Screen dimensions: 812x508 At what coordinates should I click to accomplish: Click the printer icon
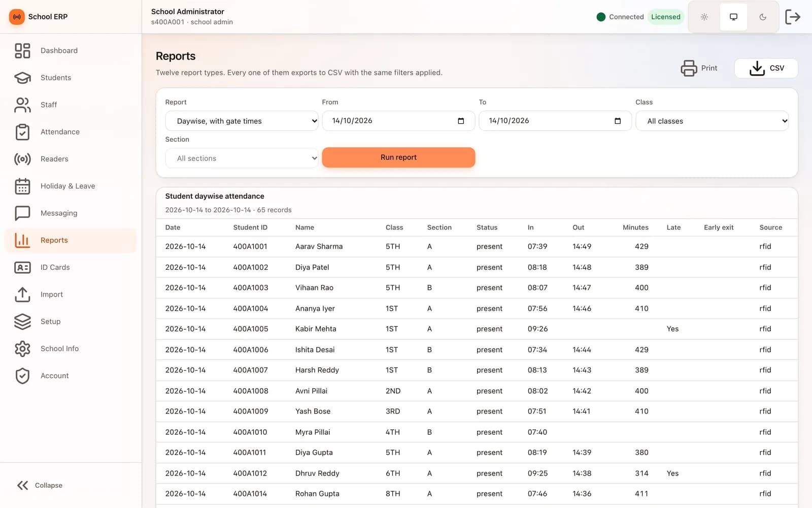[x=689, y=68]
